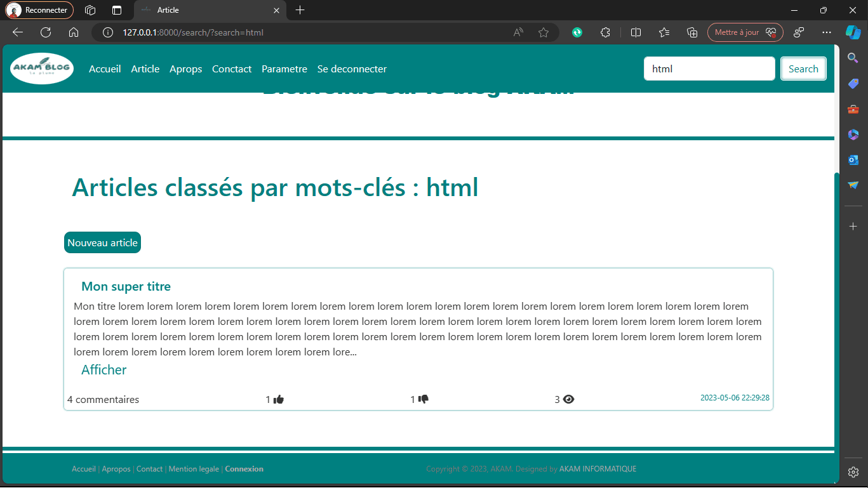Image resolution: width=868 pixels, height=488 pixels.
Task: Click the thumbs-up like icon
Action: point(278,399)
